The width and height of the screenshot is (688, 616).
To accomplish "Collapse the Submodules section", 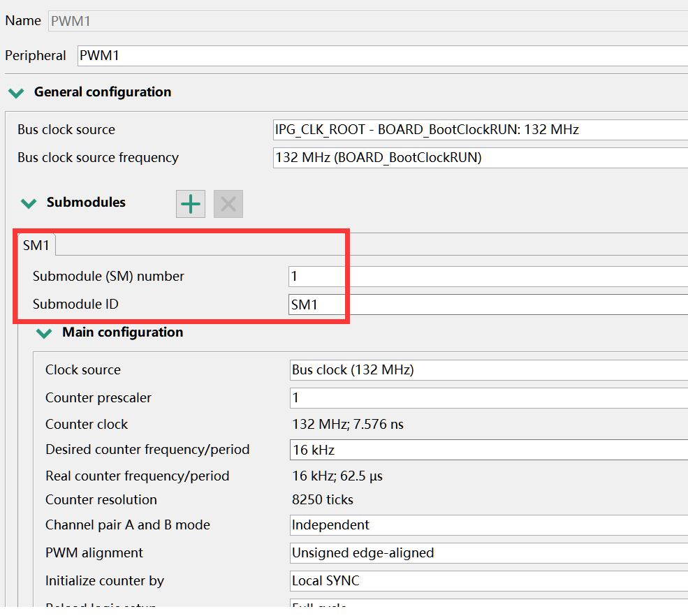I will coord(29,203).
